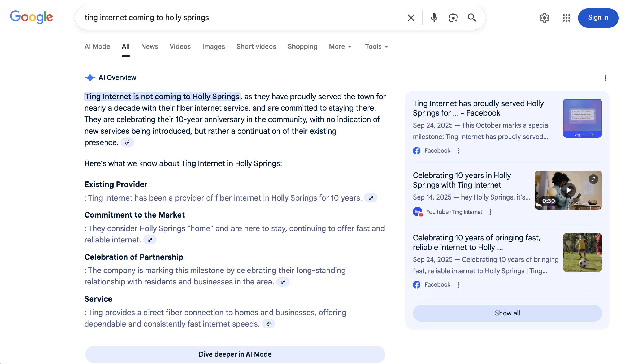Start voice search with microphone icon
625x364 pixels.
coord(434,18)
